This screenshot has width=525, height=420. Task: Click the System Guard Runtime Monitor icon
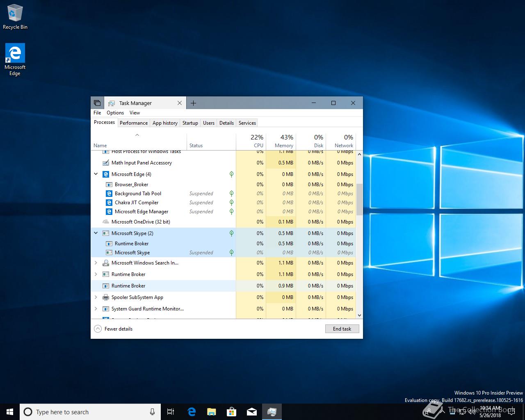coord(105,309)
